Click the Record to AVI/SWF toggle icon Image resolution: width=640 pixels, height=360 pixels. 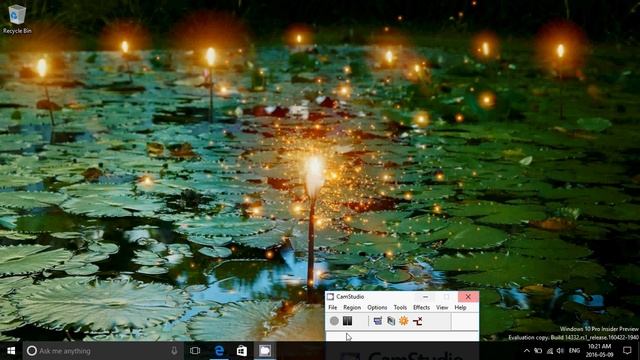391,321
